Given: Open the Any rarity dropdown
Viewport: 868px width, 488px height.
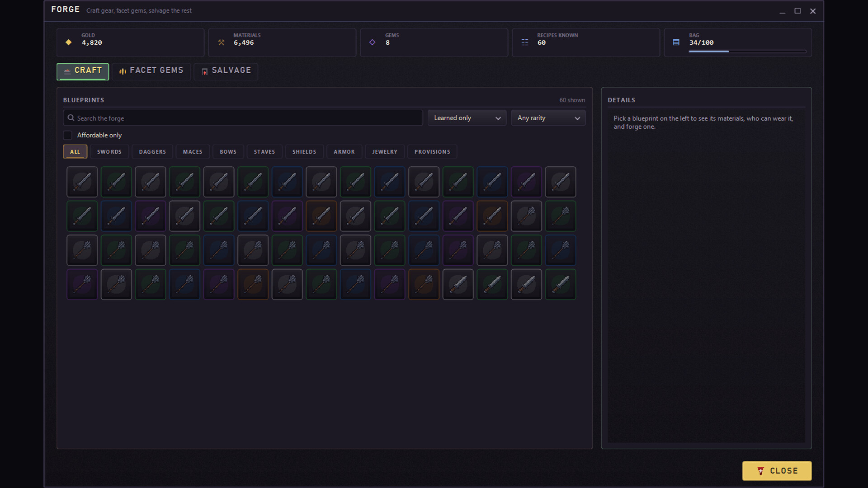Looking at the screenshot, I should 548,118.
